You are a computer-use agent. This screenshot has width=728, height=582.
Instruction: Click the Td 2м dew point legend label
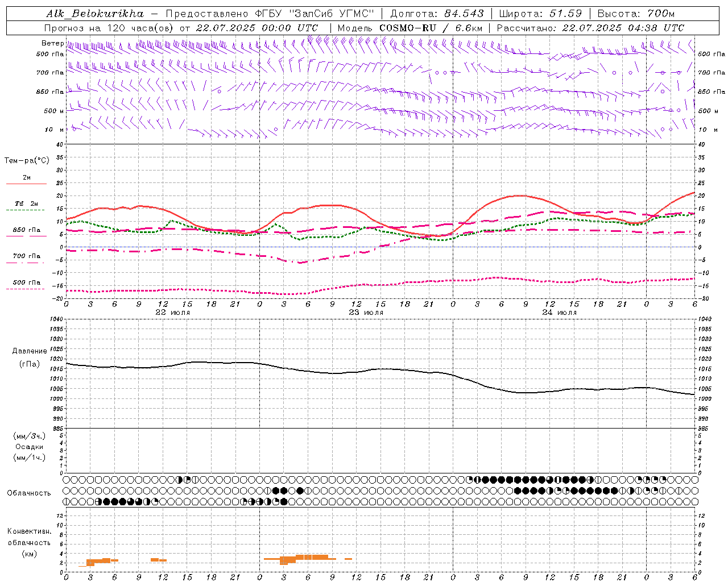click(x=27, y=203)
